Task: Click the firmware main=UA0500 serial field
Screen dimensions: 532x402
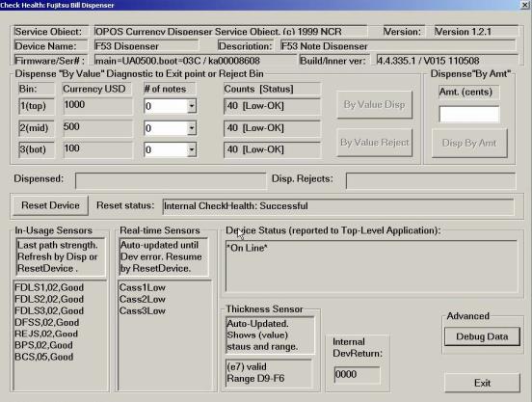Action: pos(195,61)
